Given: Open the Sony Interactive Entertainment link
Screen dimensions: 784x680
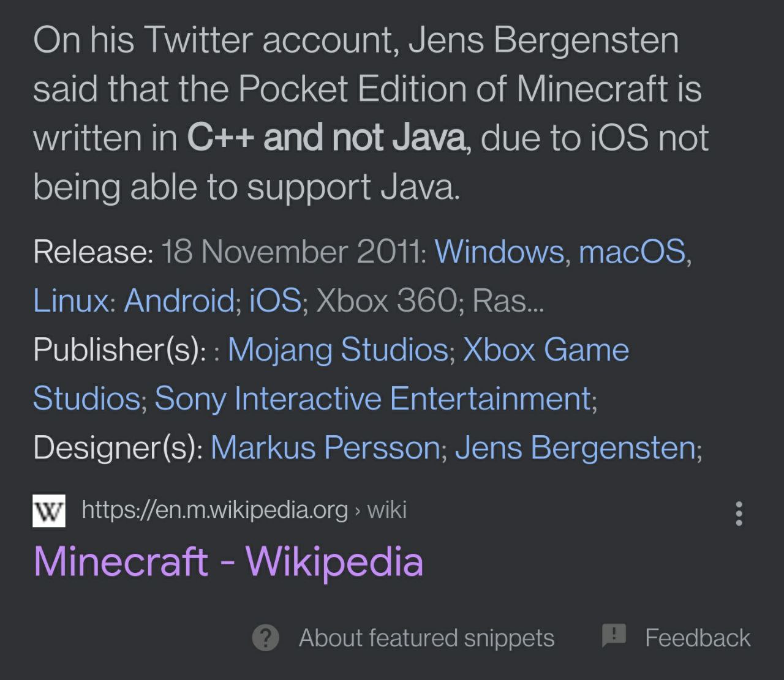Looking at the screenshot, I should pyautogui.click(x=372, y=398).
